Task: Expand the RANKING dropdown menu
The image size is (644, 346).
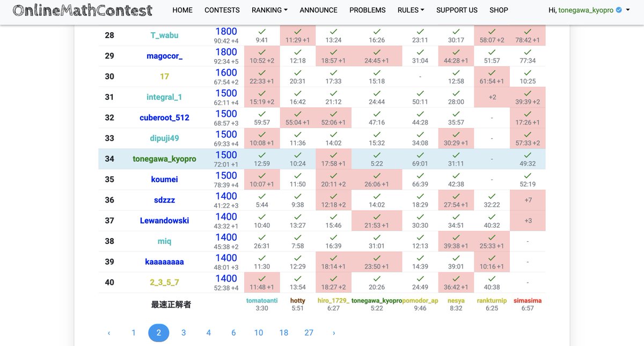Action: coord(269,10)
